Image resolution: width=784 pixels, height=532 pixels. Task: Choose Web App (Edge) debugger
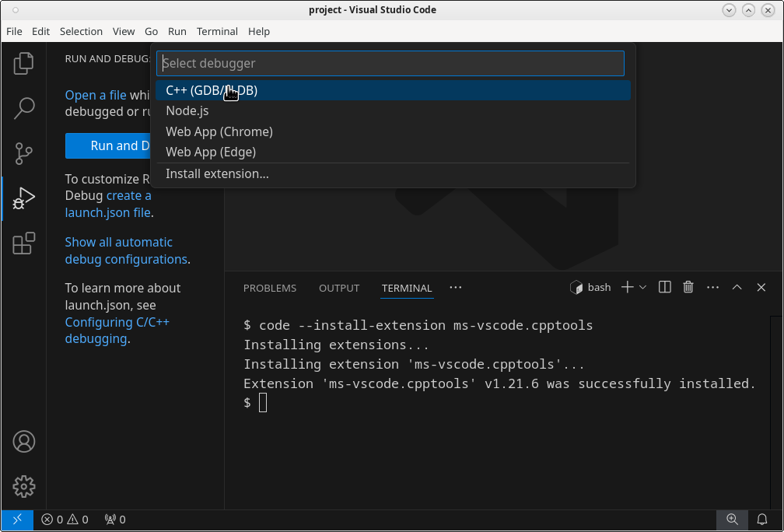pyautogui.click(x=393, y=152)
